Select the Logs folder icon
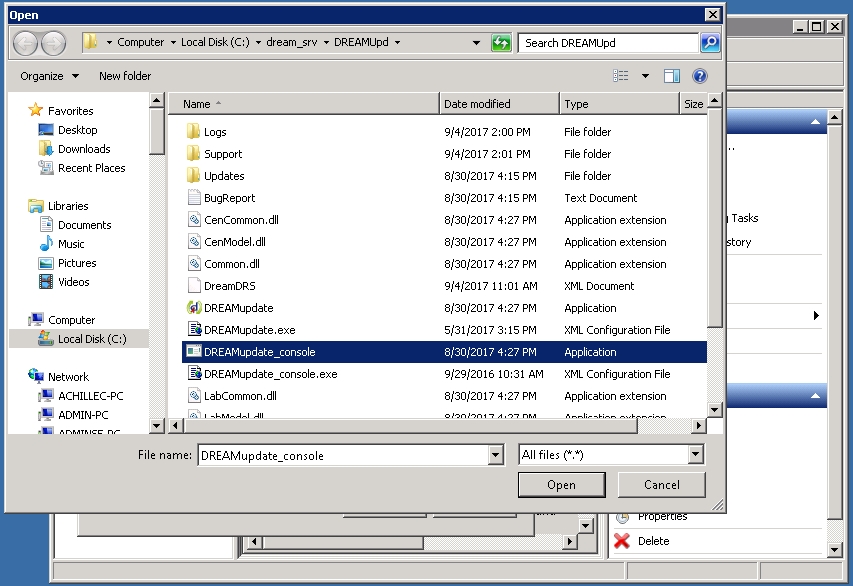This screenshot has height=586, width=853. pyautogui.click(x=193, y=132)
